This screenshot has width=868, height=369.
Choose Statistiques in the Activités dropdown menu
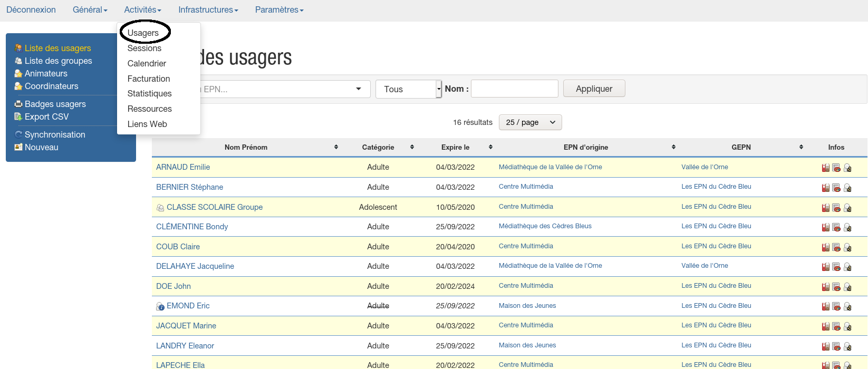click(149, 93)
